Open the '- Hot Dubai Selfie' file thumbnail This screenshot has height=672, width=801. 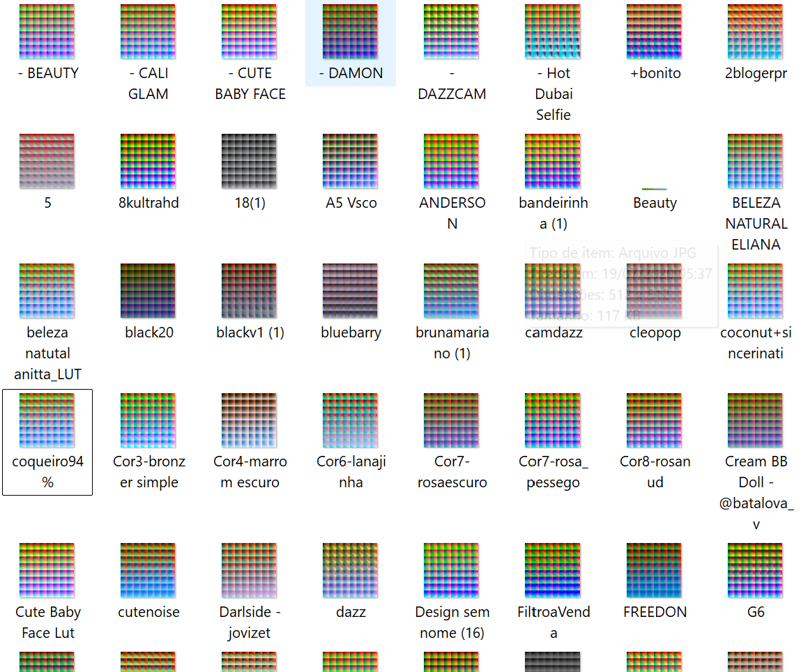552,32
